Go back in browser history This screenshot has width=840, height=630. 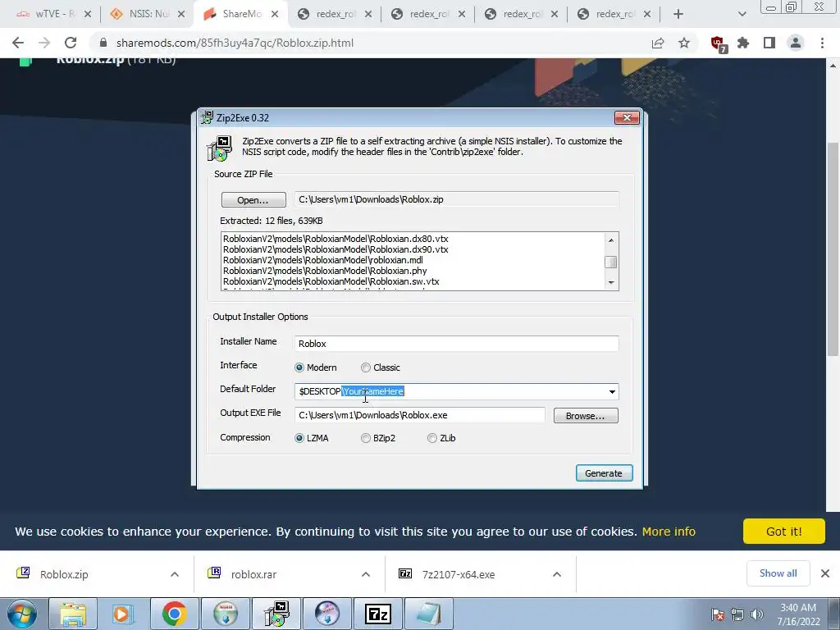click(18, 43)
